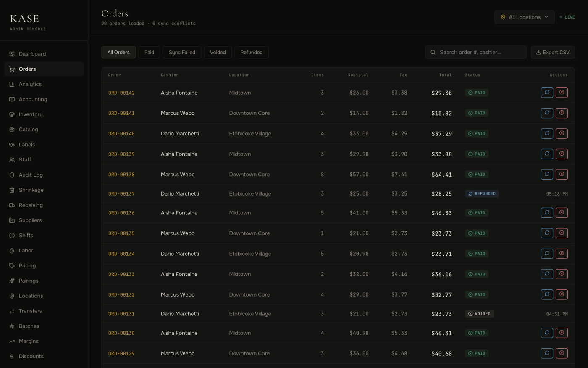Click the LIVE status indicator
588x368 pixels.
point(567,17)
